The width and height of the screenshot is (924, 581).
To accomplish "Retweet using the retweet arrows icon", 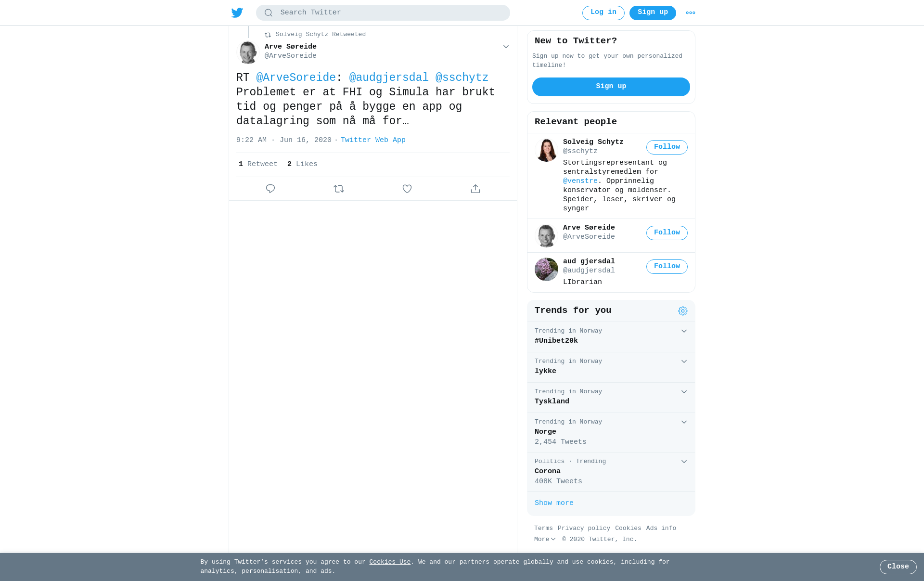I will pos(339,189).
